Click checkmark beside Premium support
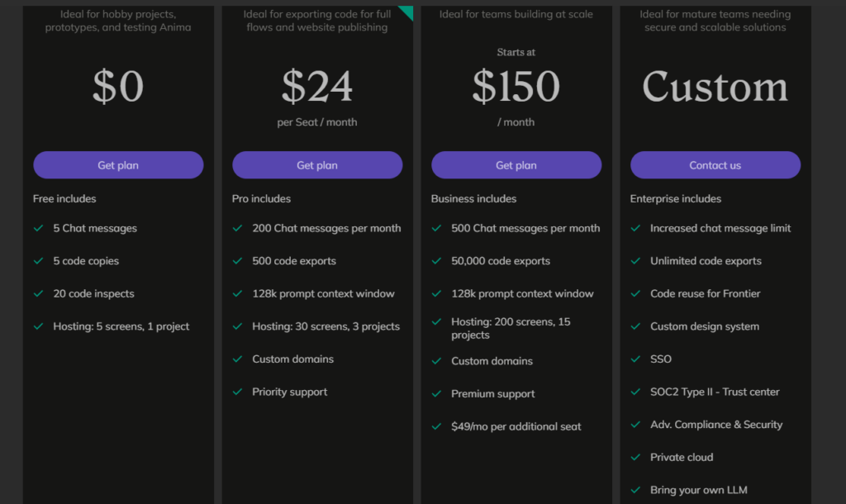This screenshot has height=504, width=846. [436, 394]
